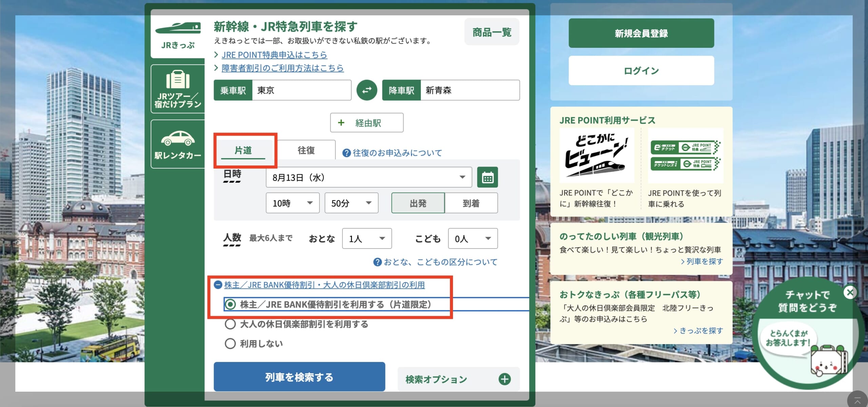Toggle search to 到着 time

pos(471,203)
